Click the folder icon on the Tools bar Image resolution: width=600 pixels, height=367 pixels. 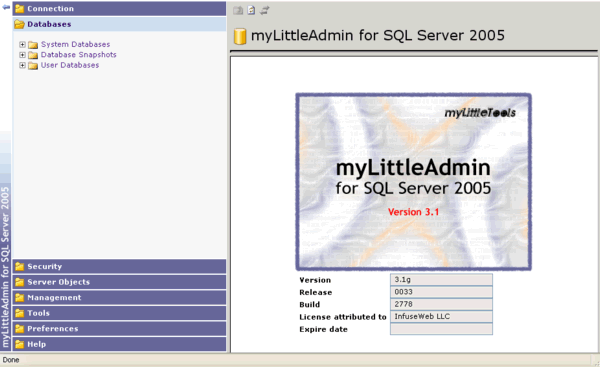[20, 313]
